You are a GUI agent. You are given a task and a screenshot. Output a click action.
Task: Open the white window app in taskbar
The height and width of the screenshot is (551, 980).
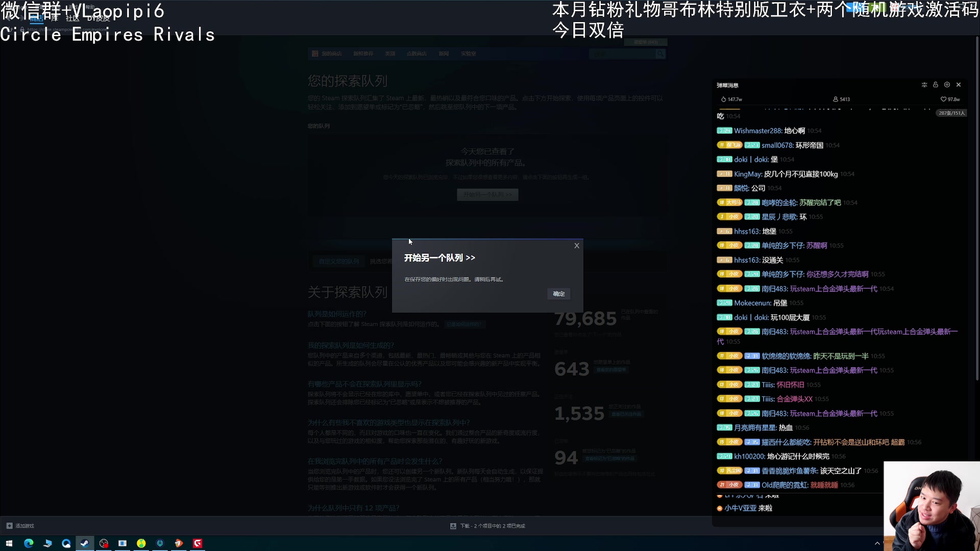point(122,543)
